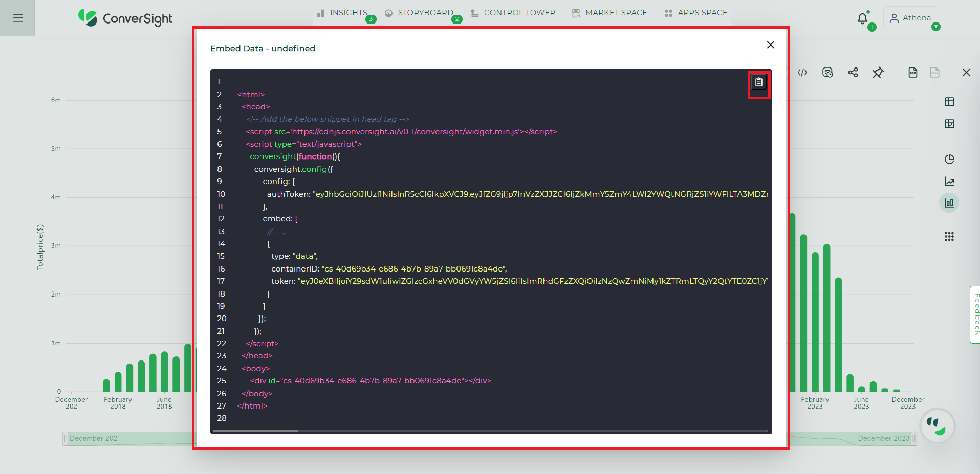Open the Insights tab

(x=342, y=13)
